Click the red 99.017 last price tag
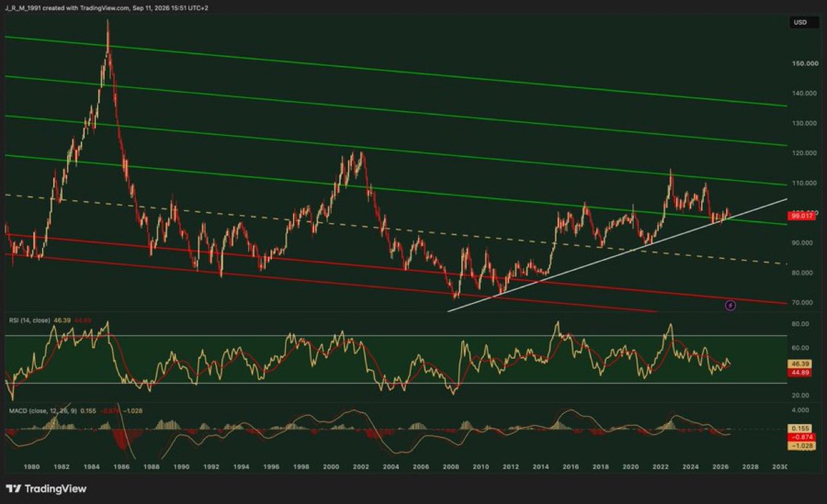This screenshot has width=827, height=504. pyautogui.click(x=801, y=216)
